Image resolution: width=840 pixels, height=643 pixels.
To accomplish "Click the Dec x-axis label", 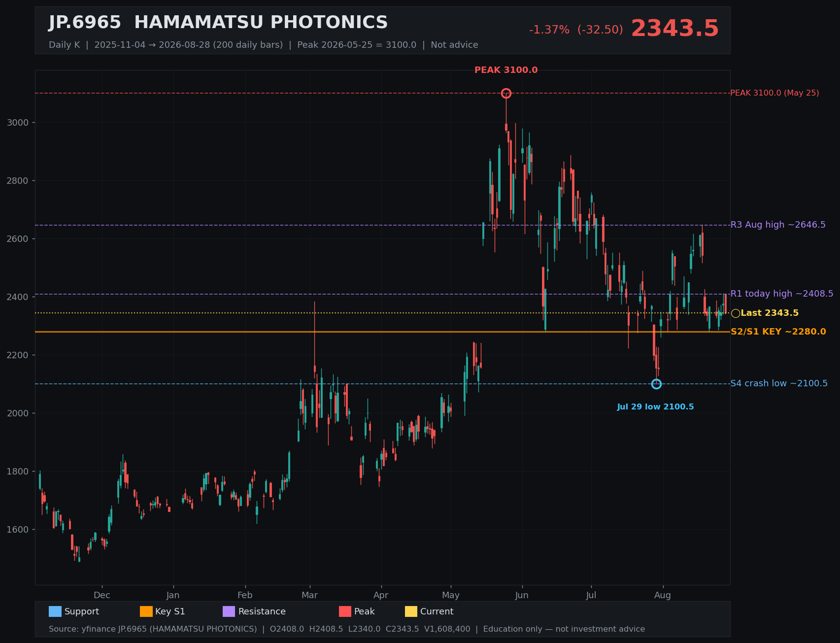I will click(102, 595).
